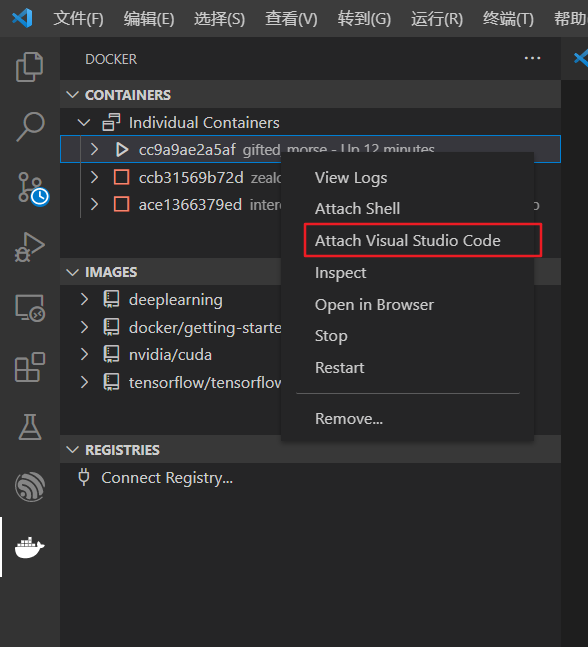Expand deeplearning image chevron
The height and width of the screenshot is (647, 588).
[85, 299]
